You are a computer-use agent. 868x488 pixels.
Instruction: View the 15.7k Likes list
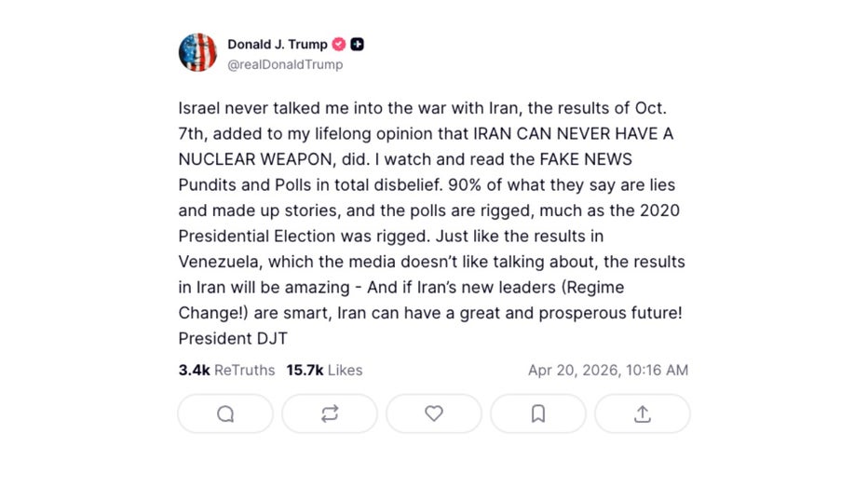click(324, 370)
